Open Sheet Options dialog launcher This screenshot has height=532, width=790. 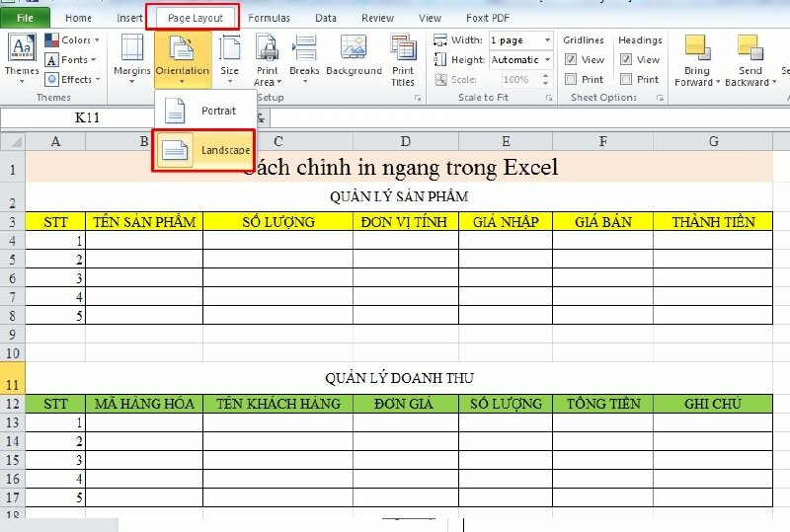click(x=660, y=98)
